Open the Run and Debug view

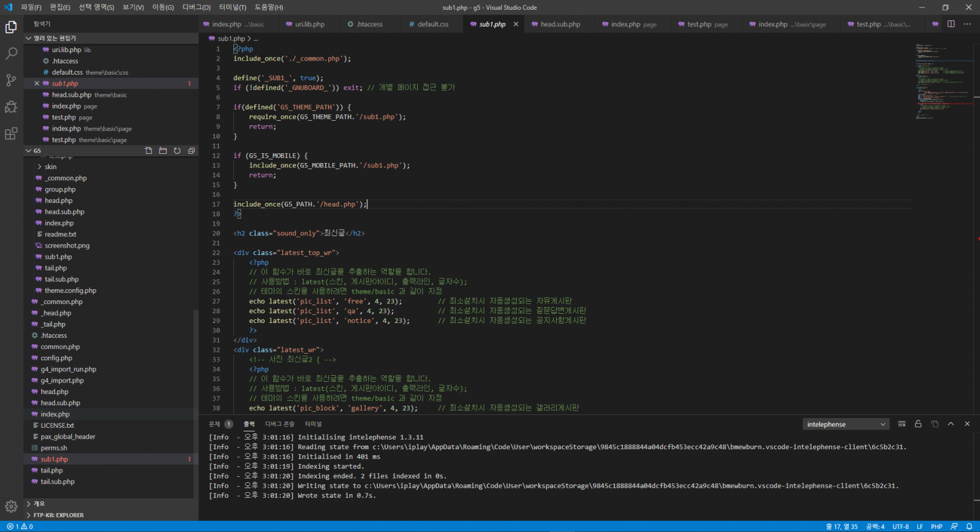(x=11, y=107)
